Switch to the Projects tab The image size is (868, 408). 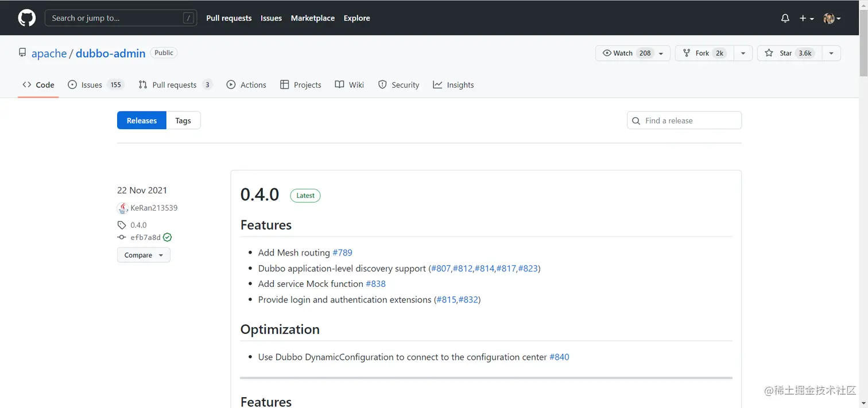[300, 85]
